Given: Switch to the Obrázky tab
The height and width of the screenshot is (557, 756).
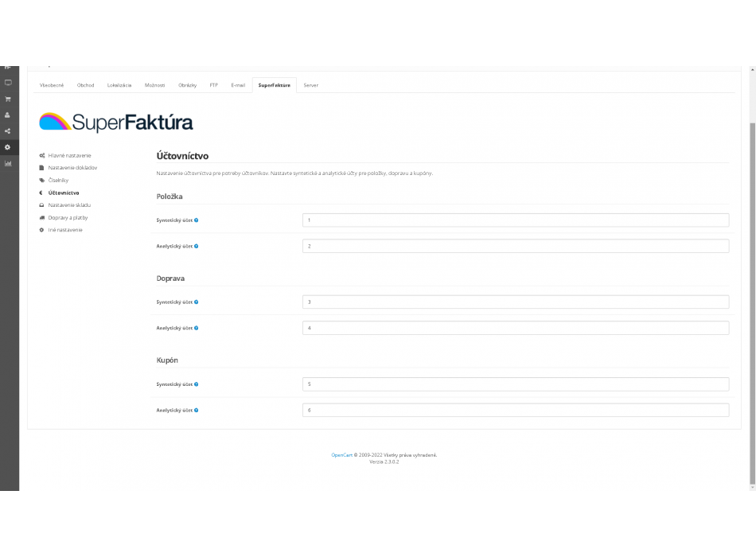Looking at the screenshot, I should click(188, 85).
